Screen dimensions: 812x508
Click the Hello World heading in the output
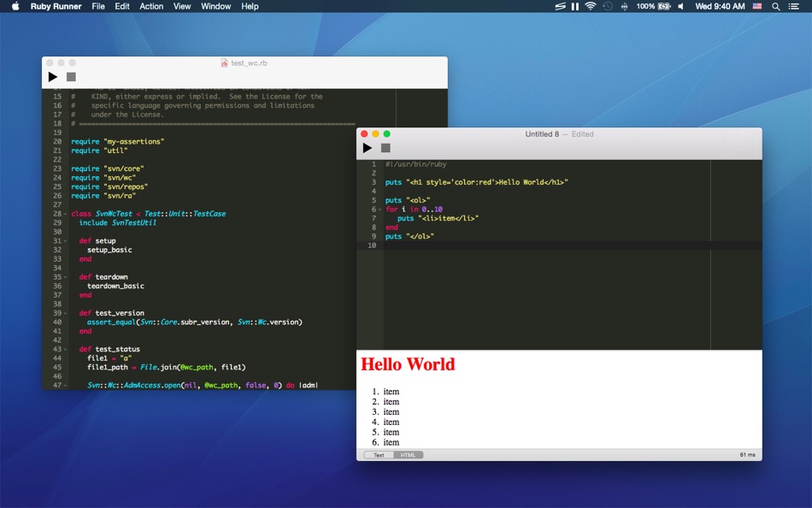[x=408, y=364]
